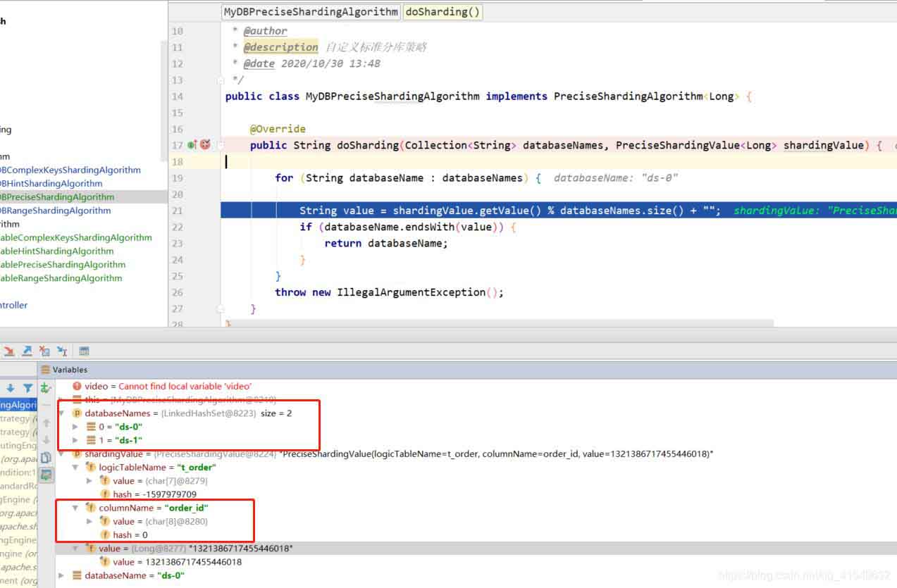Click the @Override annotation
The image size is (897, 588).
click(278, 129)
